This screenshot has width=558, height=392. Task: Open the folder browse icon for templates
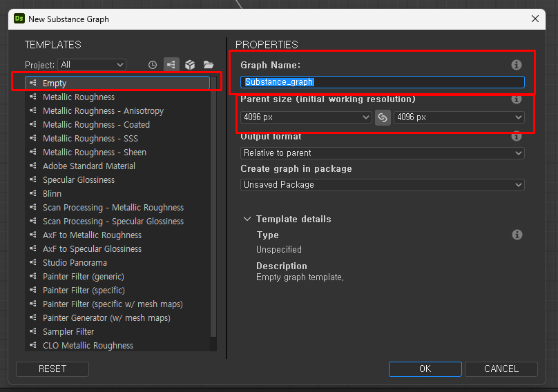[209, 65]
